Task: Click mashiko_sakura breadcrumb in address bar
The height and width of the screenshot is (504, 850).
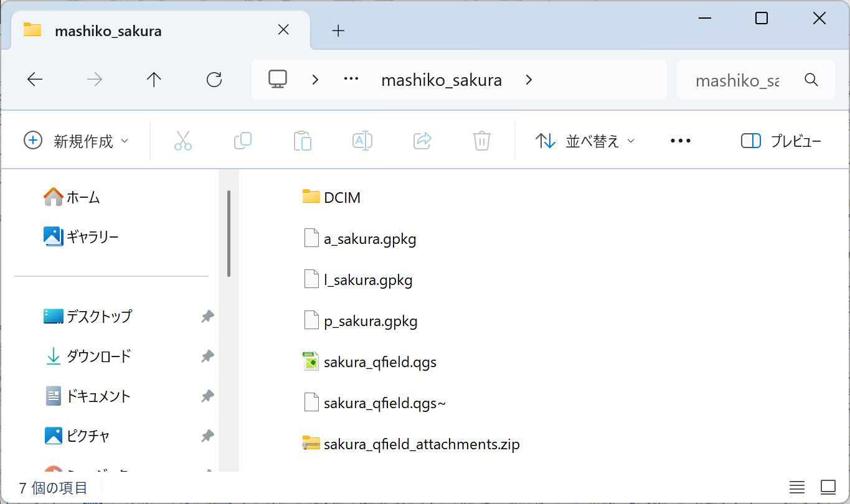Action: point(442,80)
